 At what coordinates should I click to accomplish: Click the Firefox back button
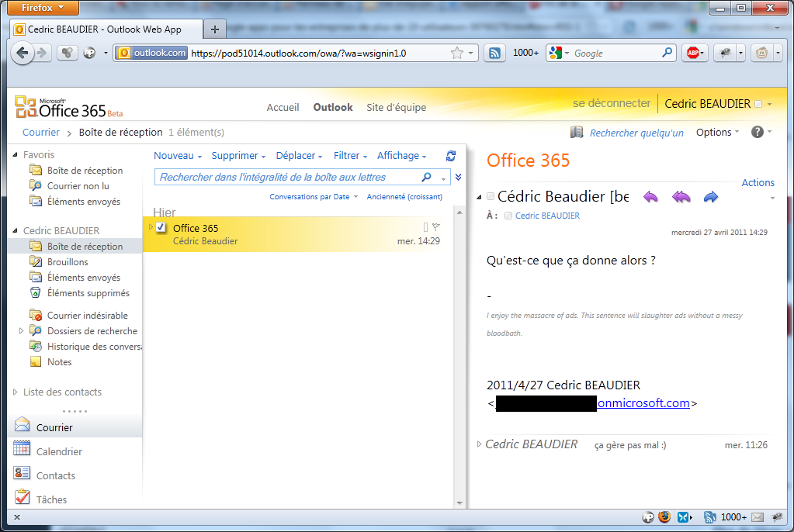23,53
